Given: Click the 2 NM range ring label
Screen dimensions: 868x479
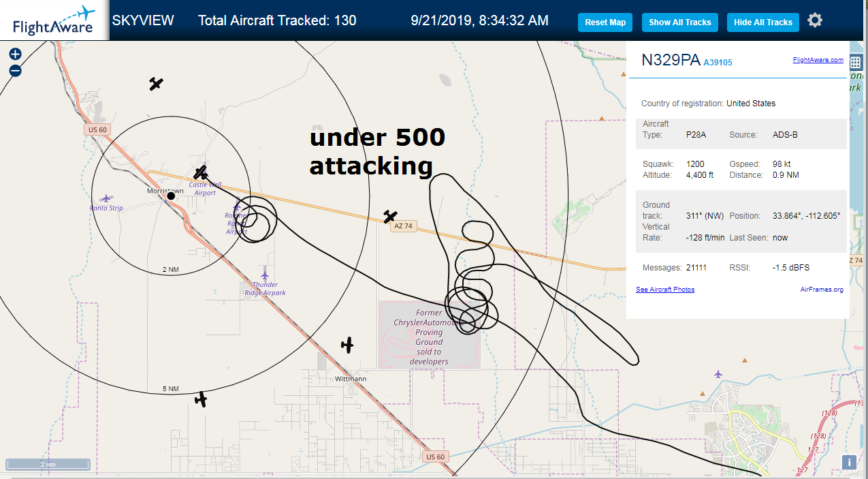Looking at the screenshot, I should point(170,270).
